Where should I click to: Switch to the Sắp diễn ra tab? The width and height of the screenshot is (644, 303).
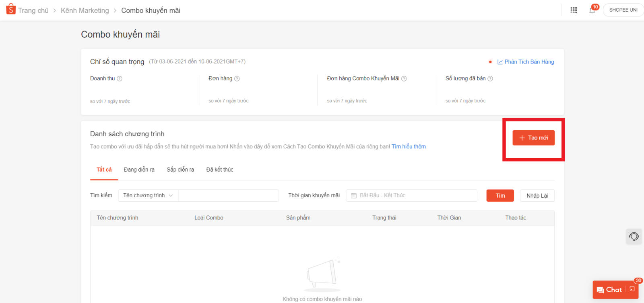coord(180,170)
